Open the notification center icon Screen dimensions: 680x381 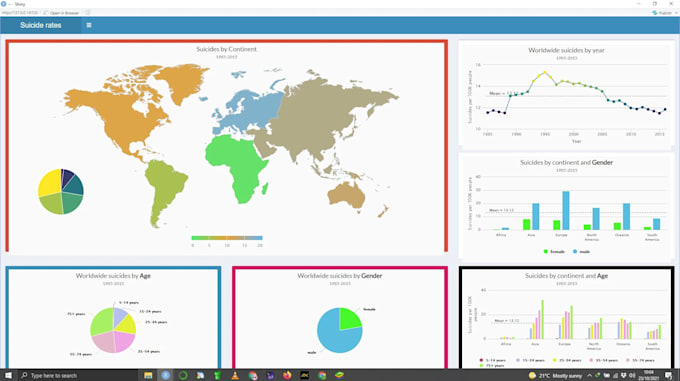coord(668,375)
